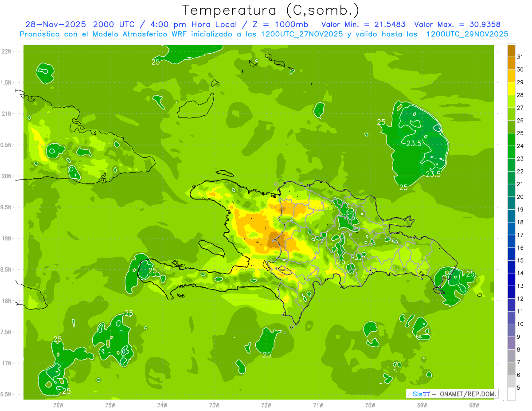Click the legend value '5'
This screenshot has width=532, height=411.
pos(519,388)
